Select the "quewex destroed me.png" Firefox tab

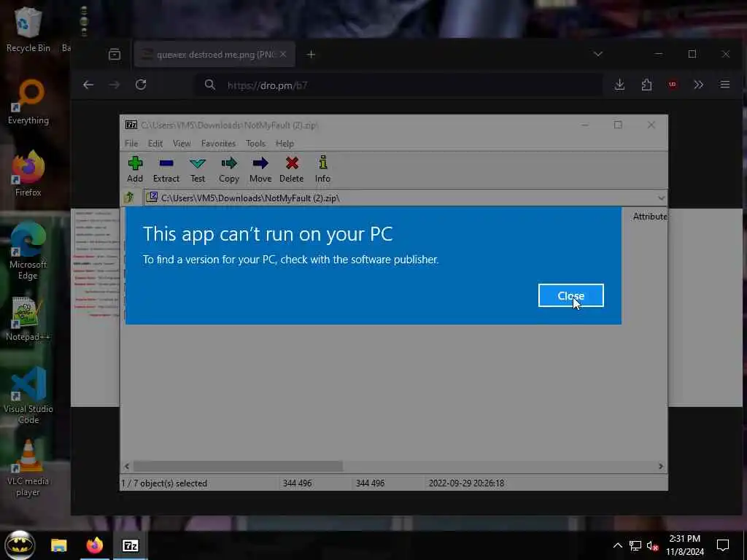(x=214, y=54)
